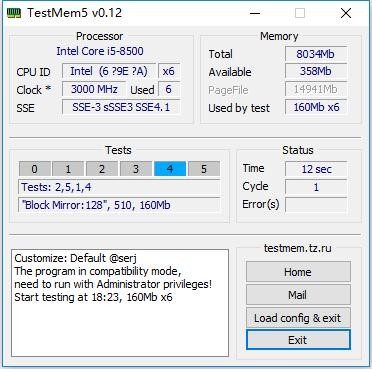372x369 pixels.
Task: Close the TestMem5 window
Action: (346, 13)
